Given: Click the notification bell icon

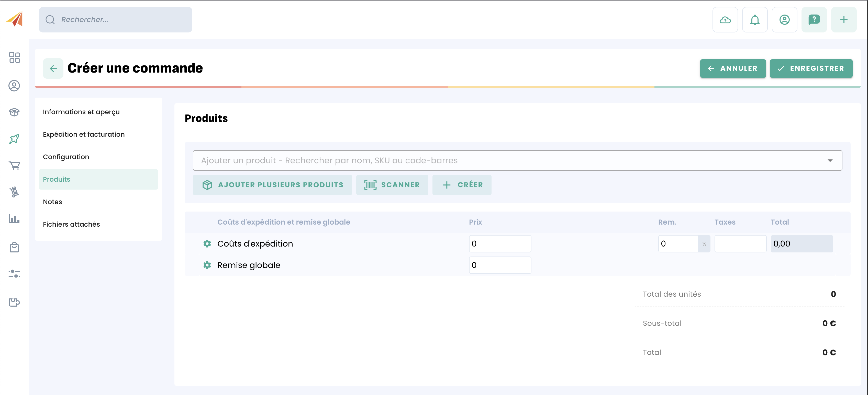Looking at the screenshot, I should tap(754, 20).
